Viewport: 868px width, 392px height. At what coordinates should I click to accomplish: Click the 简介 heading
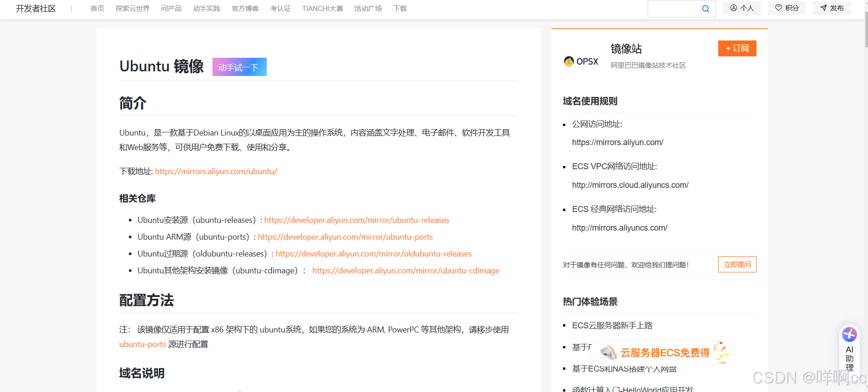(x=133, y=103)
